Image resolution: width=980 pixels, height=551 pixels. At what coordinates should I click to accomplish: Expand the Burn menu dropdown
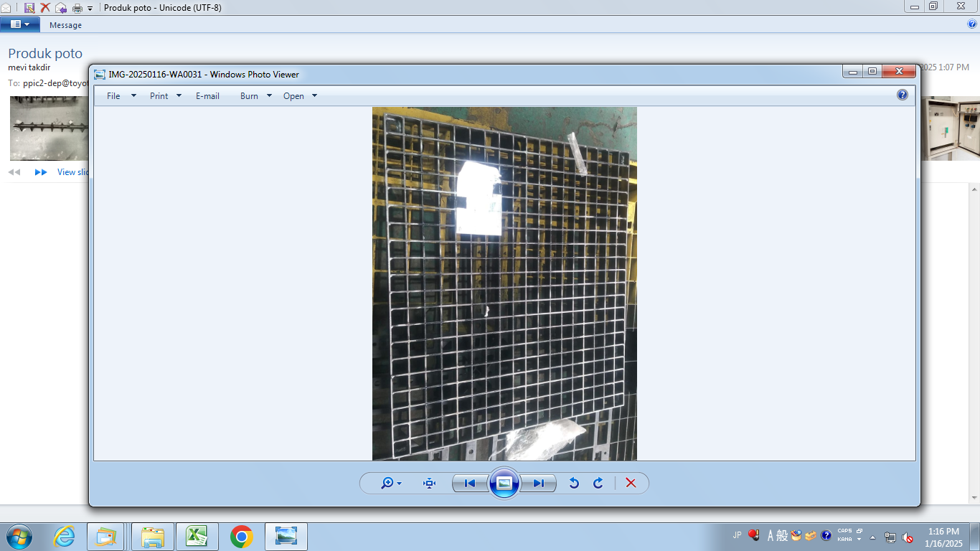coord(256,95)
